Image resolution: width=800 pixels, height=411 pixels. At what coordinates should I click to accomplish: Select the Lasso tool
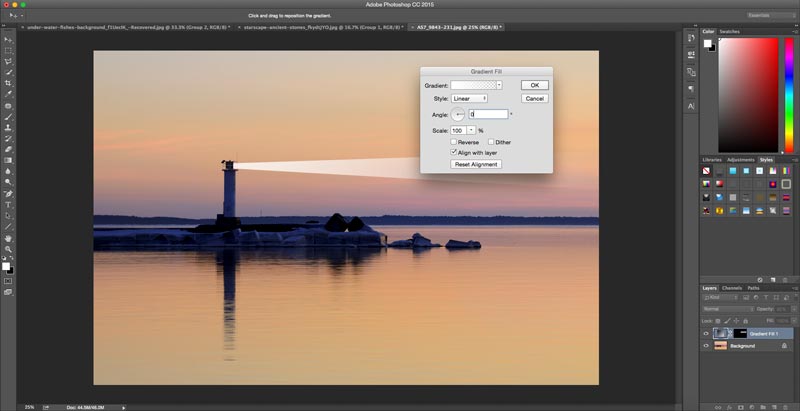8,62
